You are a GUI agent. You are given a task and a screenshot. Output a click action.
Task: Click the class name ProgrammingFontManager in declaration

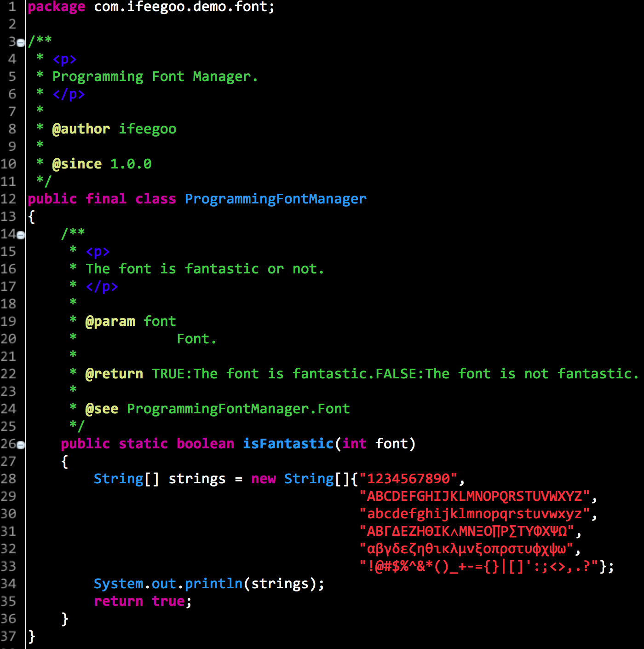pos(275,199)
